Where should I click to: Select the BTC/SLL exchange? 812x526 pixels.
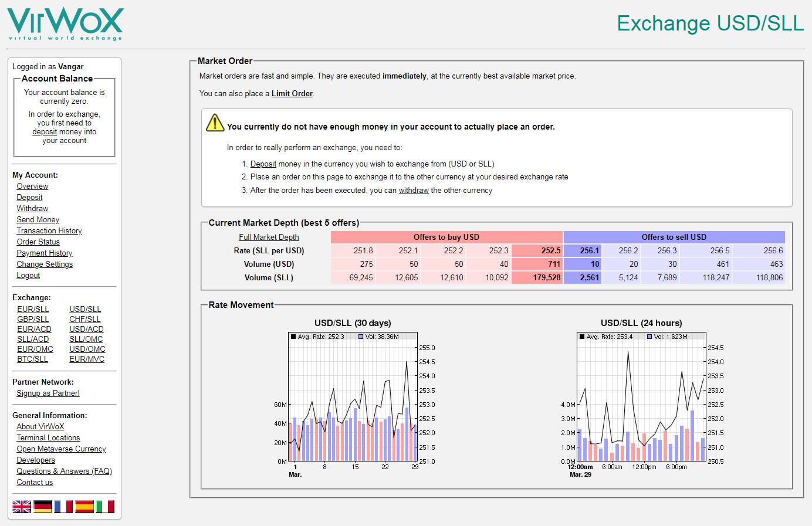(32, 359)
